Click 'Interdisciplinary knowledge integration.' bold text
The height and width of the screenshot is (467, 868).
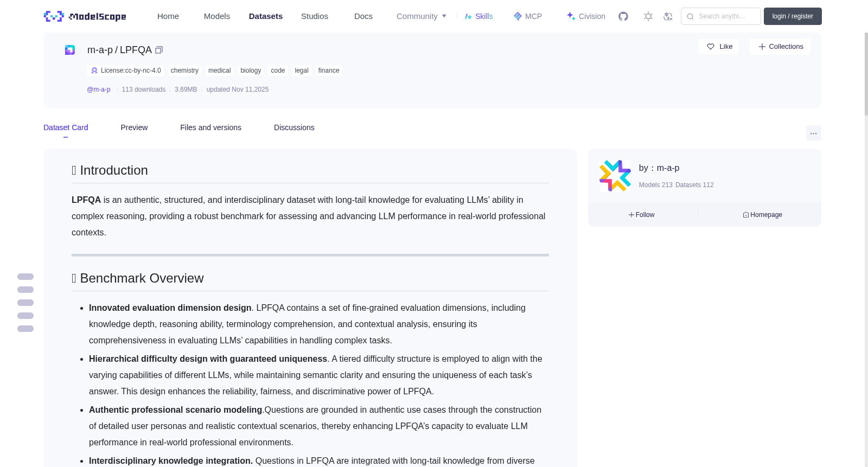[x=171, y=461]
